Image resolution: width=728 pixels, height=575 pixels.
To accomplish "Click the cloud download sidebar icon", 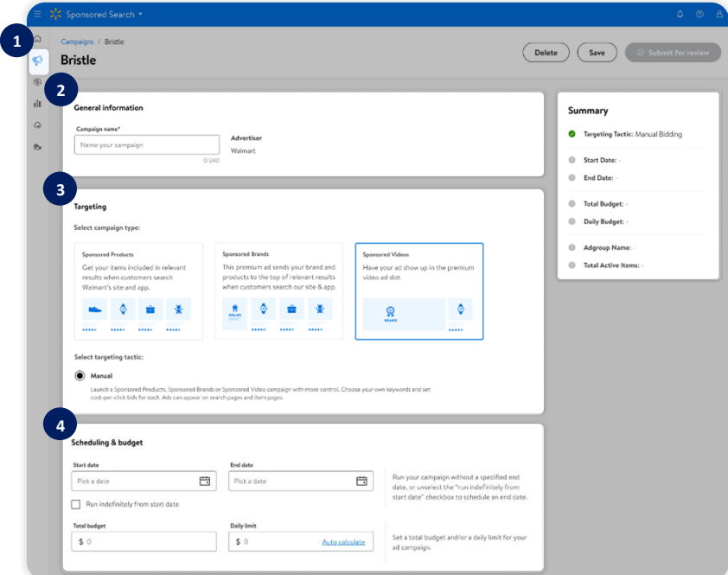I will tap(37, 125).
